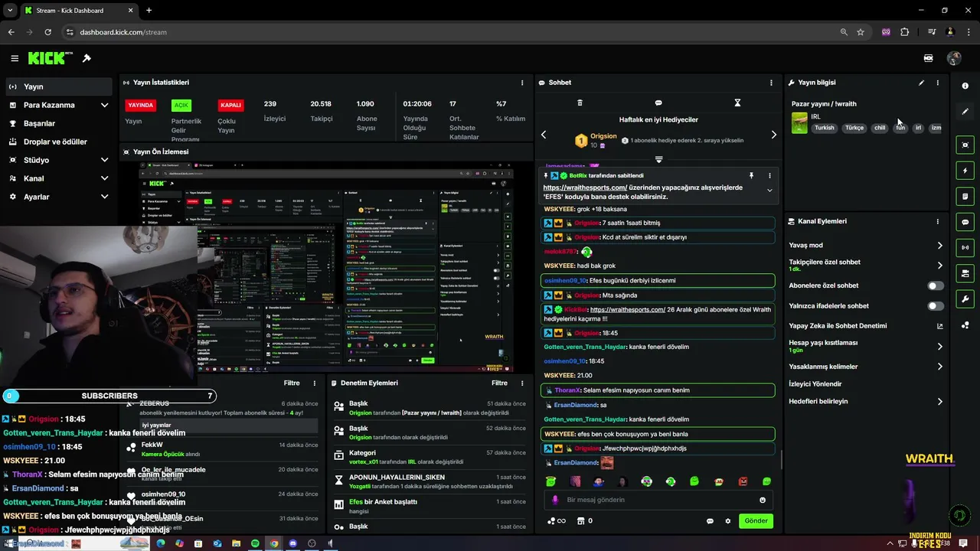Open chat settings gear near Gönder
Image resolution: width=980 pixels, height=551 pixels.
728,521
